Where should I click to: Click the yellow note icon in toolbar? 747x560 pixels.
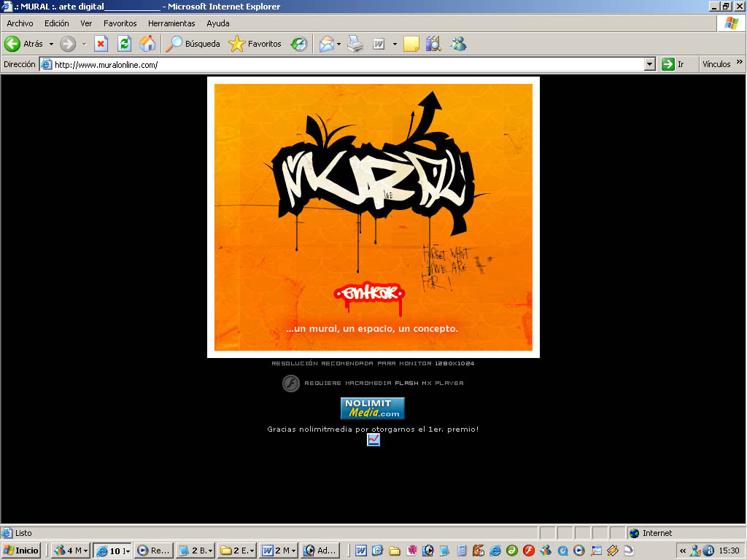[411, 44]
